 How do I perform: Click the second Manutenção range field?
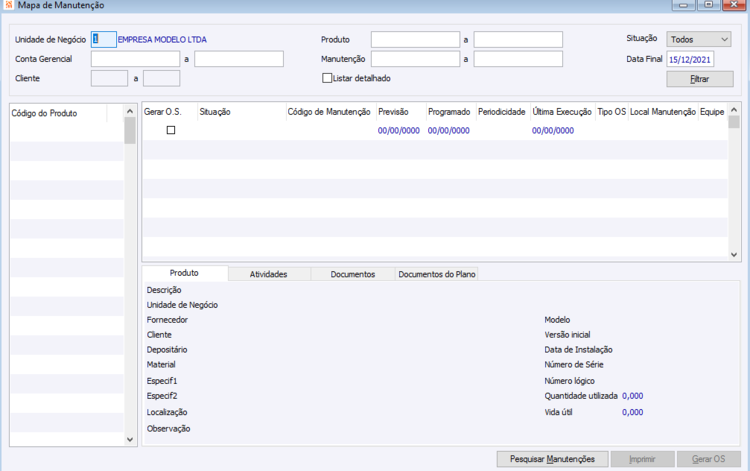tap(518, 59)
